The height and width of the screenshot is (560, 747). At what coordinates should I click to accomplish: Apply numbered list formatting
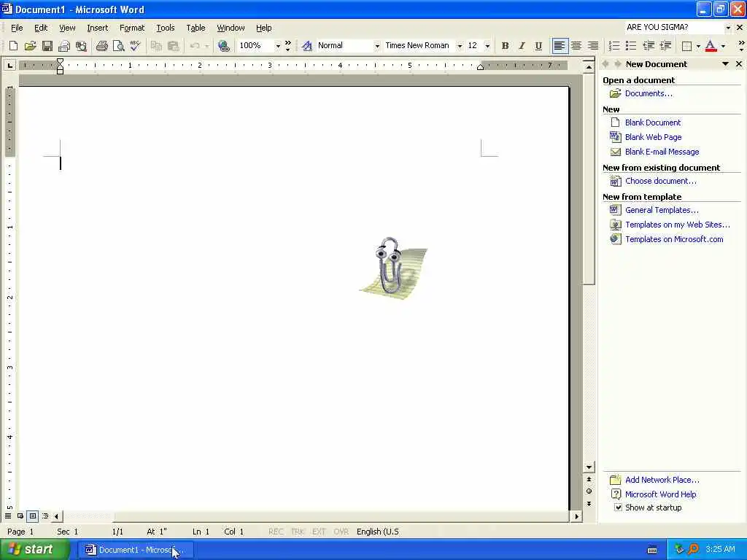click(614, 46)
